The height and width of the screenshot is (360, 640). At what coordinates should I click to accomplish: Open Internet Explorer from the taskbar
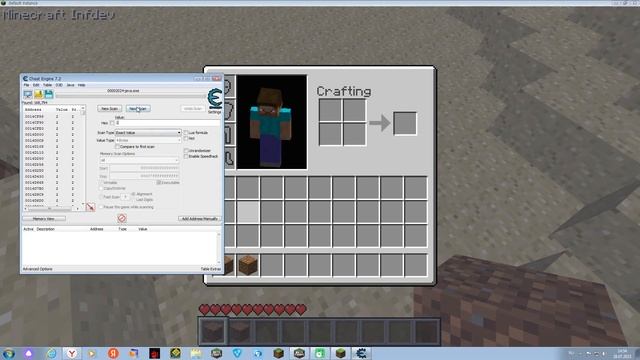click(x=51, y=353)
